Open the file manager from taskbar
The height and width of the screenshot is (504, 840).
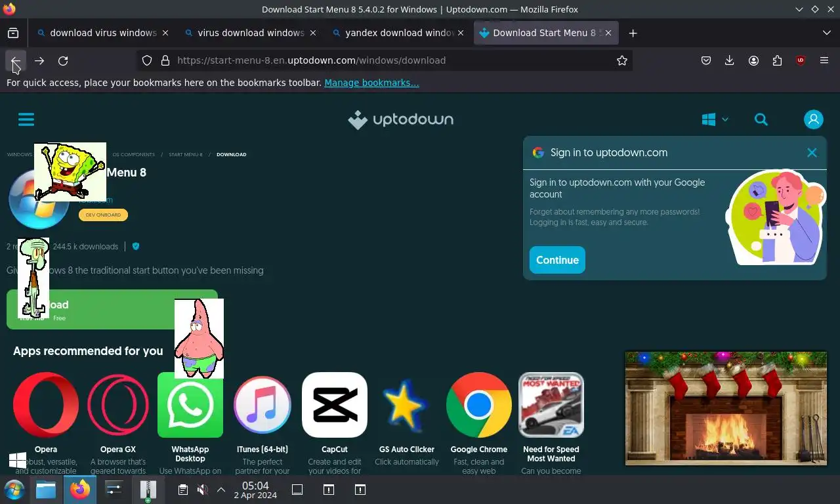click(x=46, y=490)
